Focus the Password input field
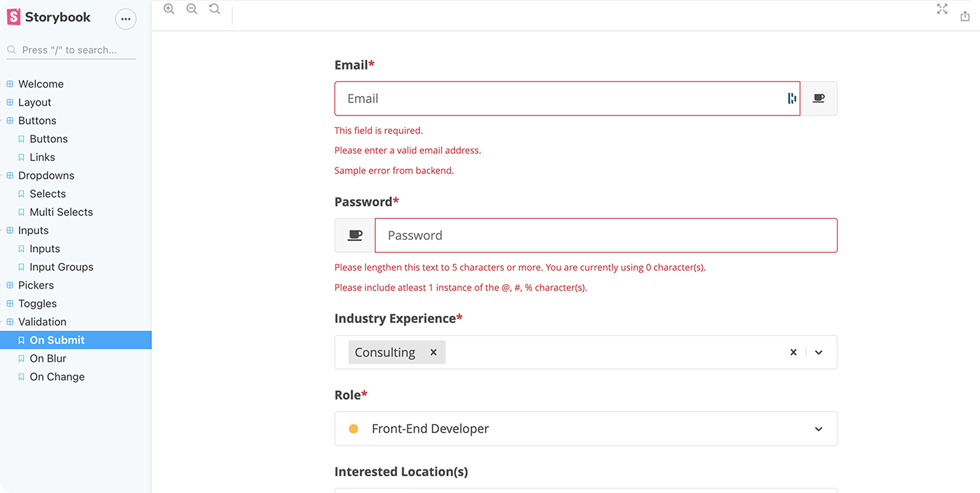980x493 pixels. (x=606, y=235)
